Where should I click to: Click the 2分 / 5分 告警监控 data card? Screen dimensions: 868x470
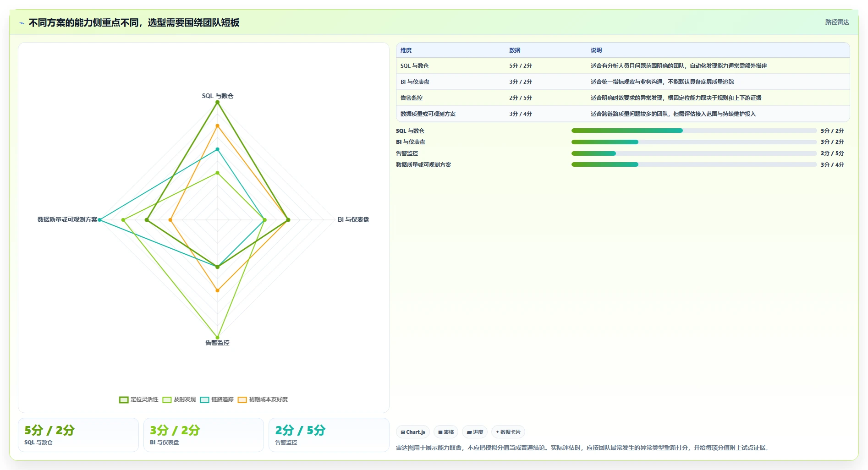coord(329,435)
